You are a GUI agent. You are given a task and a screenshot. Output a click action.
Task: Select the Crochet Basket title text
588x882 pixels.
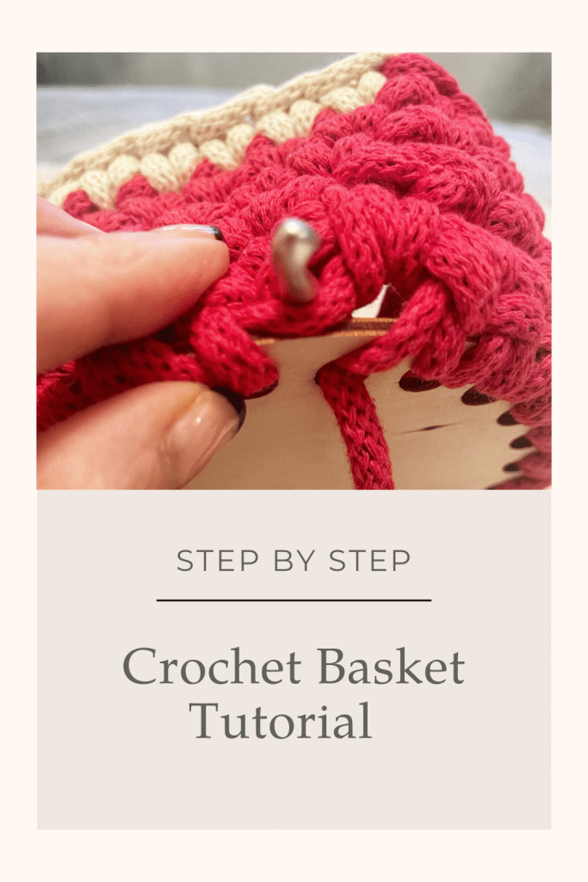click(294, 667)
